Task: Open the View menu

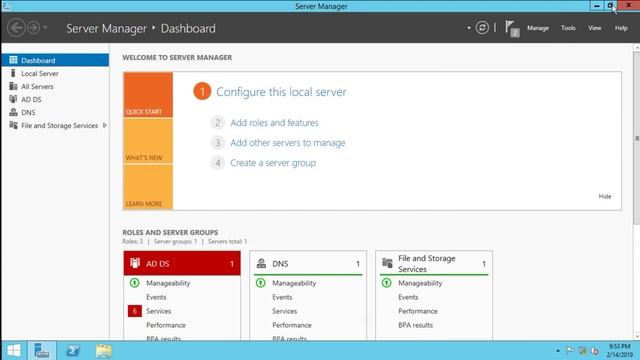Action: tap(595, 28)
